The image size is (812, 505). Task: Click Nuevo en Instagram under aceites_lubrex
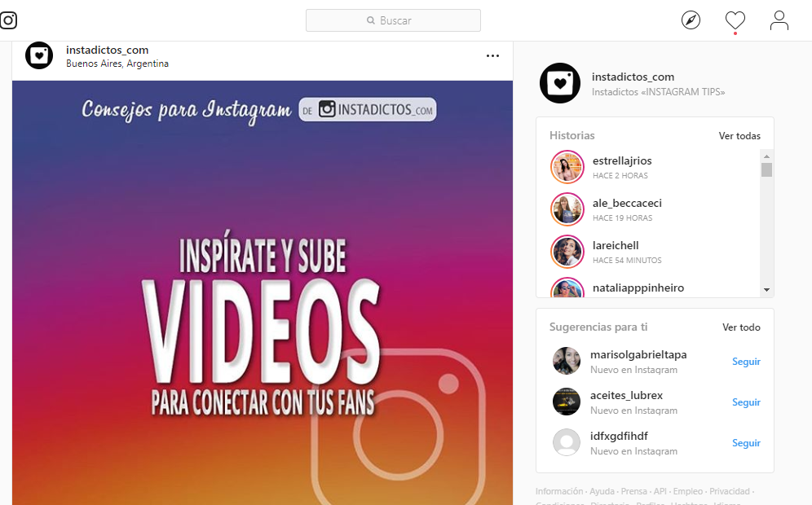pyautogui.click(x=633, y=411)
